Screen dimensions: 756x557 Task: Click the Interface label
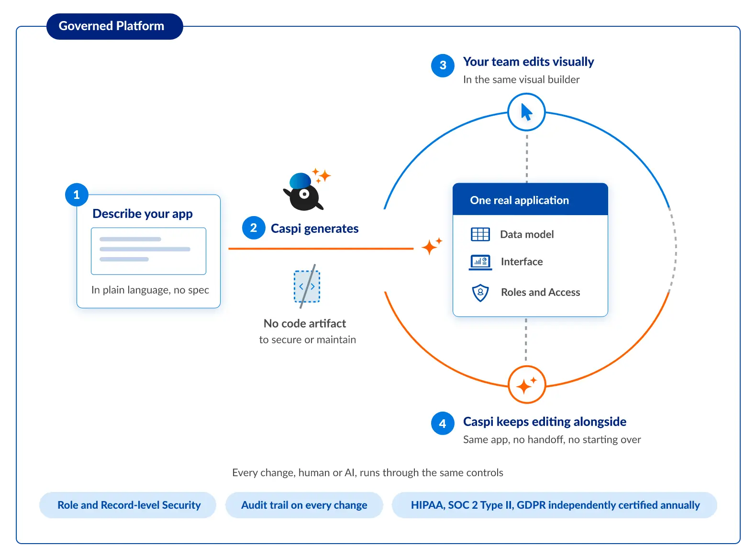(522, 262)
